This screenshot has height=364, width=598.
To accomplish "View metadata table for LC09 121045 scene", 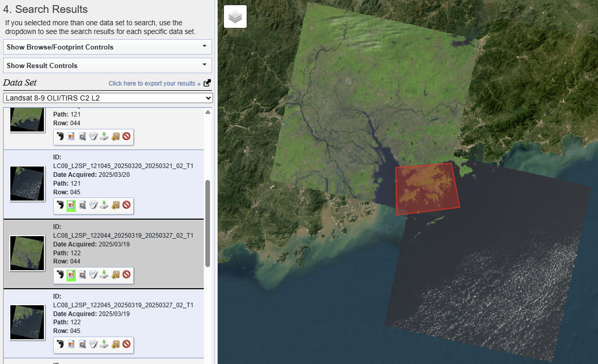I will click(93, 205).
